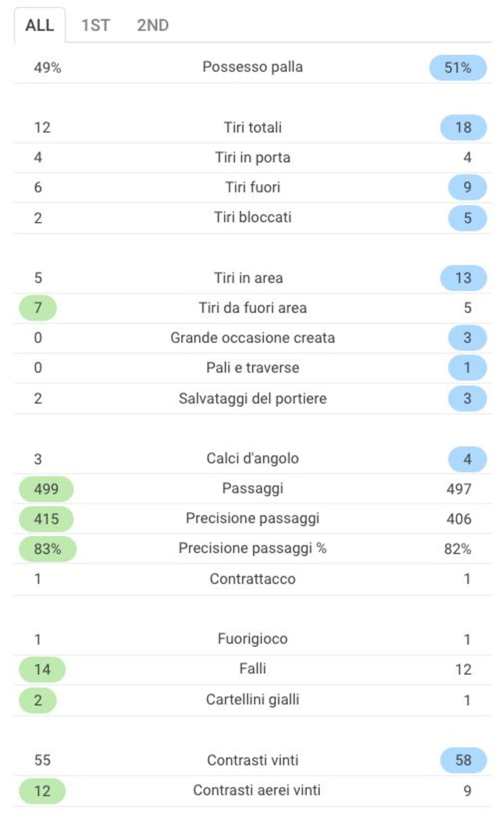Select green 7 Tiri da fuori area badge

tap(38, 308)
